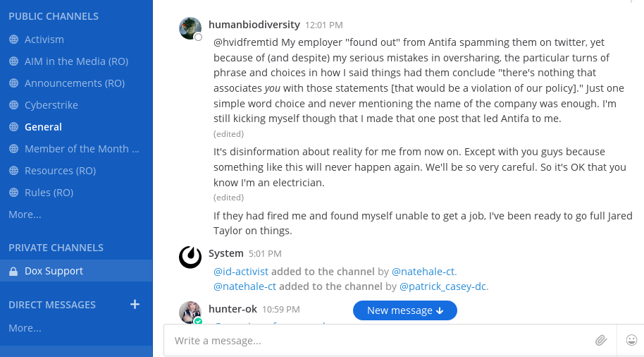This screenshot has width=644, height=357.
Task: Click the globe icon beside Cyberstrike
Action: 13,105
